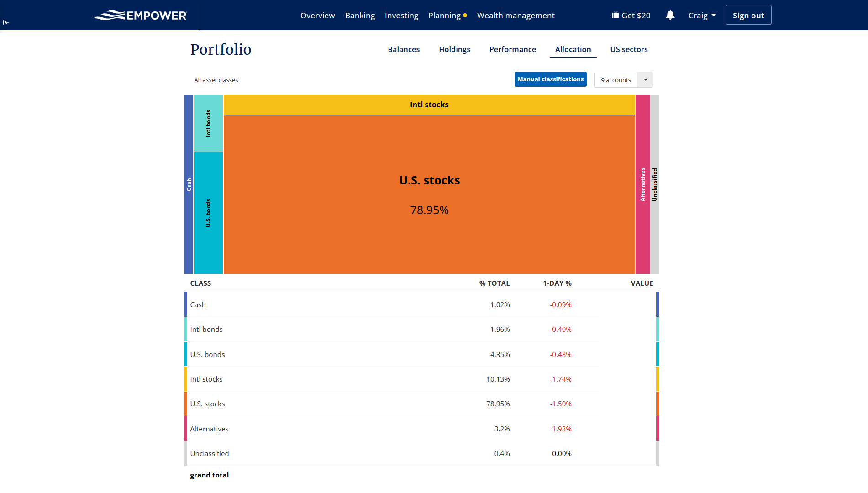Click the Manual classifications button
The height and width of the screenshot is (493, 868).
[x=550, y=79]
